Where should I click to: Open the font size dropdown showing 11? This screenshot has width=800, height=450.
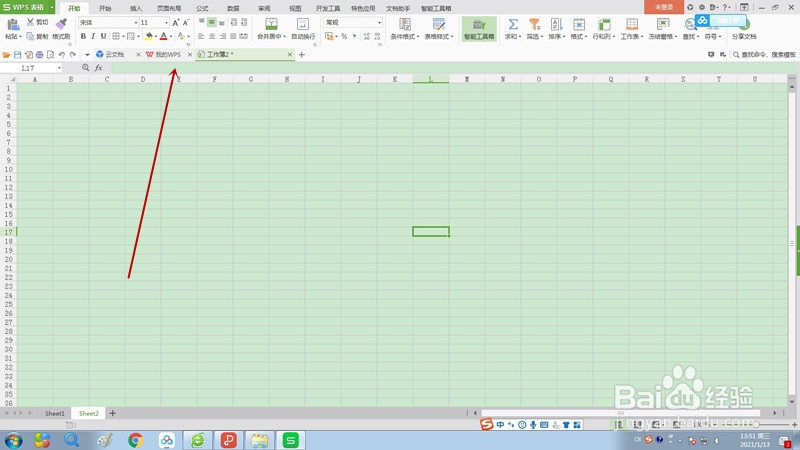point(166,22)
